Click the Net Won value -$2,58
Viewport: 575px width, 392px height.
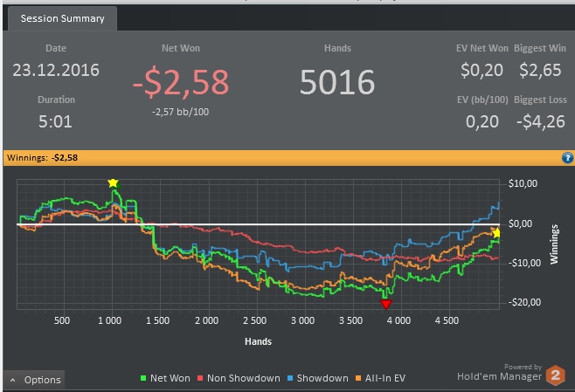[181, 82]
